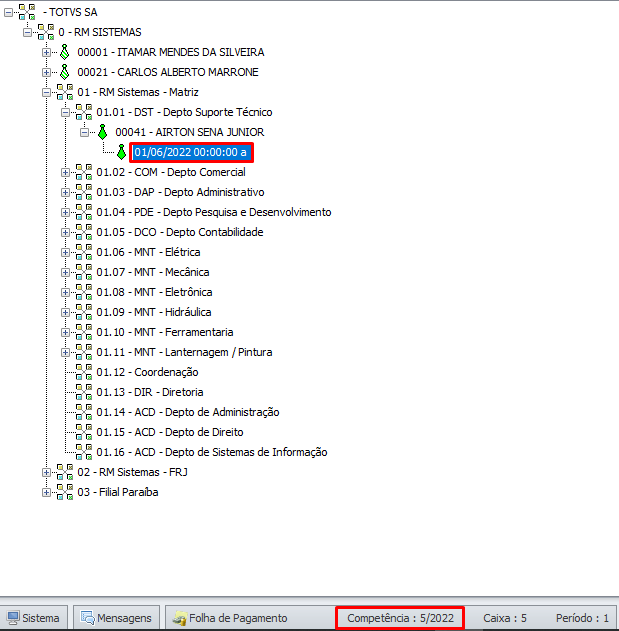Click the department icon of 01.13 - DIR - Diretoria

pos(84,392)
